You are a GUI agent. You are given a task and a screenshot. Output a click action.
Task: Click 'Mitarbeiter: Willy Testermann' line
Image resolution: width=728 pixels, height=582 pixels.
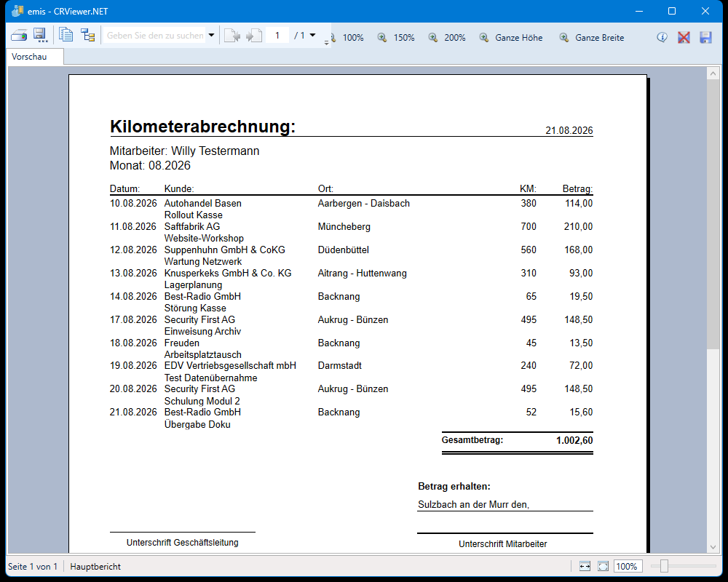coord(184,151)
